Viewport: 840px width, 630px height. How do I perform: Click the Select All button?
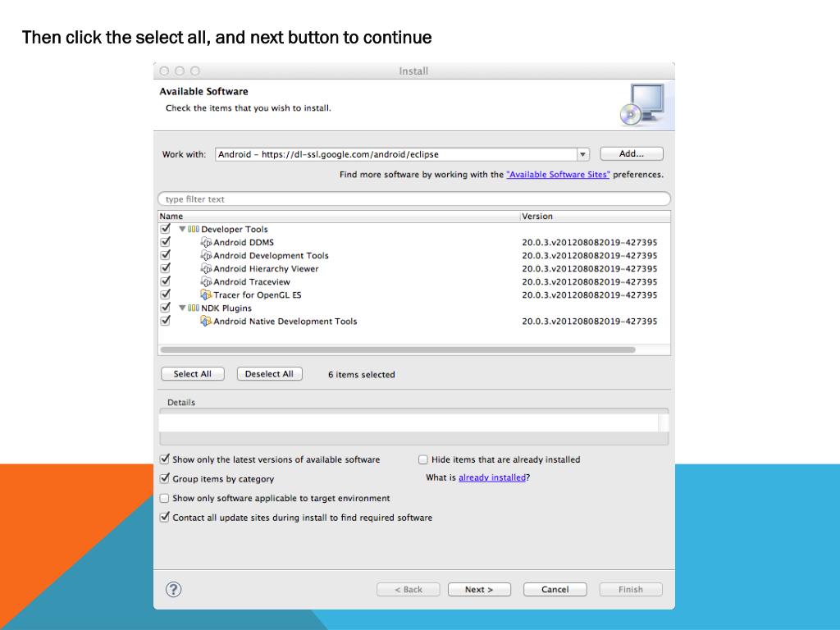pyautogui.click(x=192, y=374)
